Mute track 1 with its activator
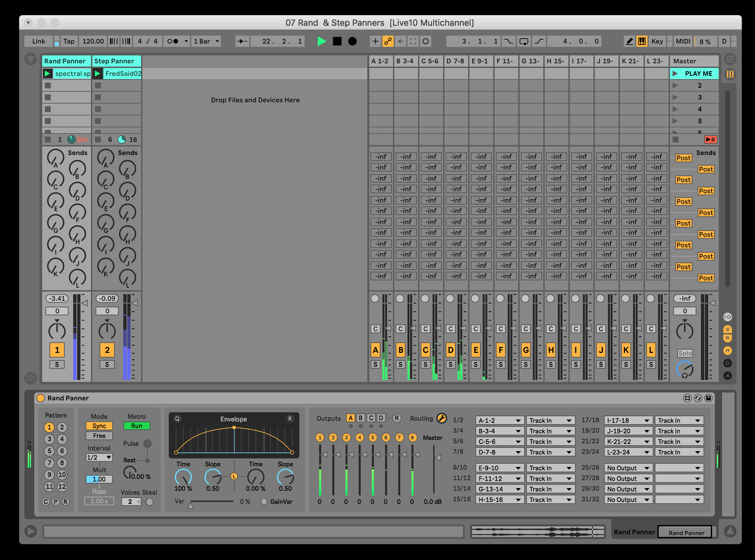The image size is (755, 560). coord(57,350)
